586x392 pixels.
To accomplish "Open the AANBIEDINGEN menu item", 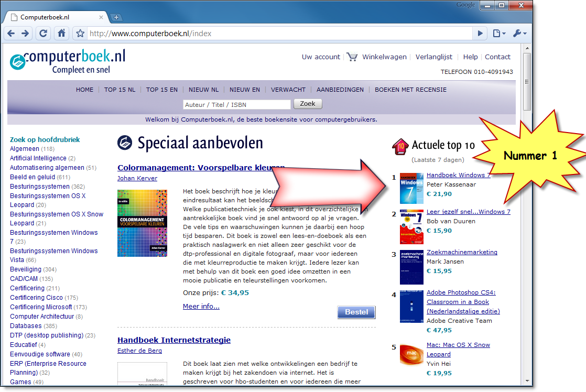I will 340,90.
